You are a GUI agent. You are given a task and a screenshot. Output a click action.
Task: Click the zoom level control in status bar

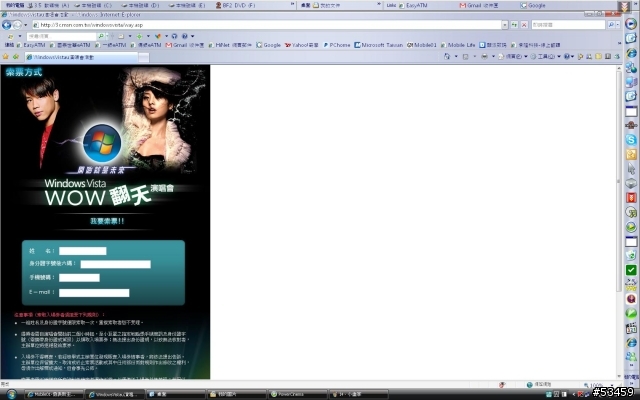[597, 384]
